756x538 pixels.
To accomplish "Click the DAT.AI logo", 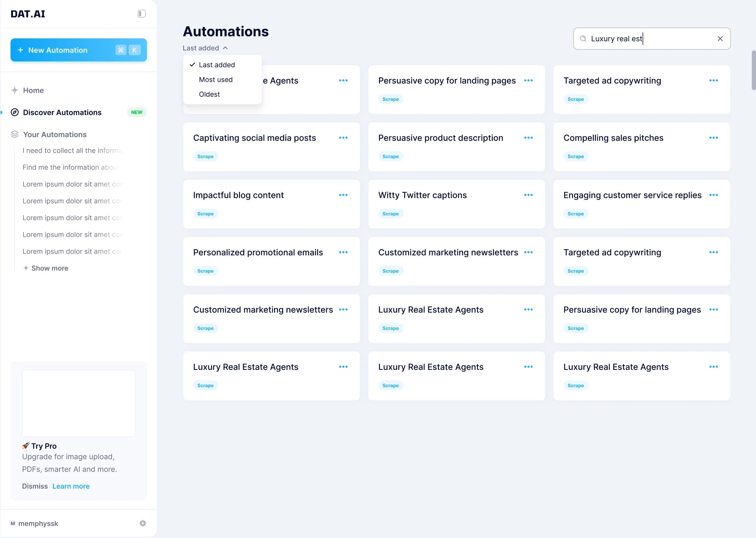I will coord(28,14).
